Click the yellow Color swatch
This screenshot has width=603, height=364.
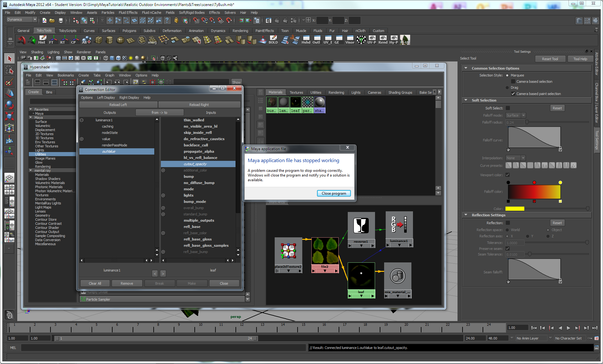click(515, 209)
